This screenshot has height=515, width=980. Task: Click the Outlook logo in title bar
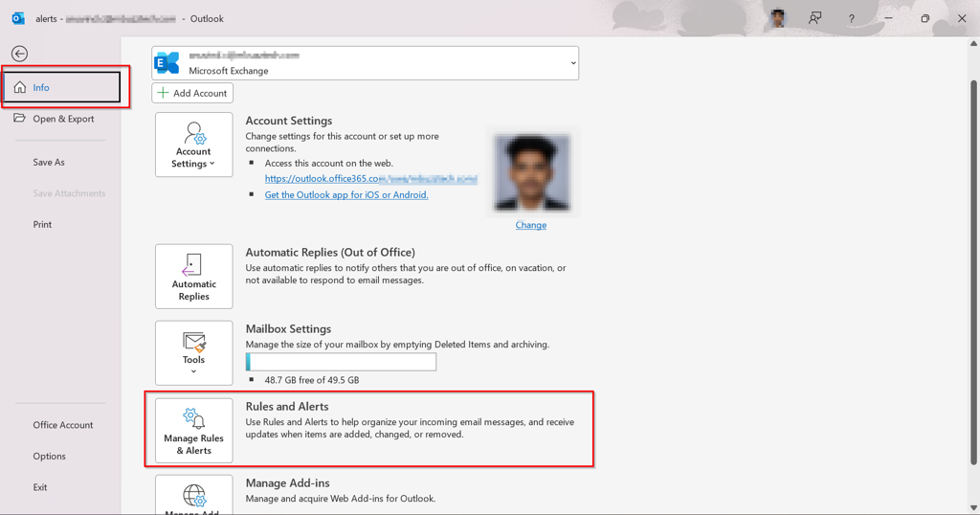[18, 18]
